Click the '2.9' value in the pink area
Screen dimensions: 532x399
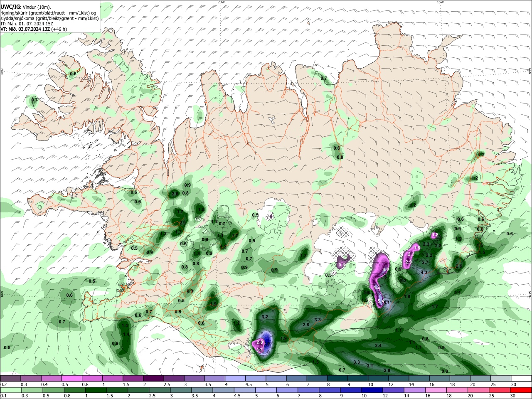409,262
